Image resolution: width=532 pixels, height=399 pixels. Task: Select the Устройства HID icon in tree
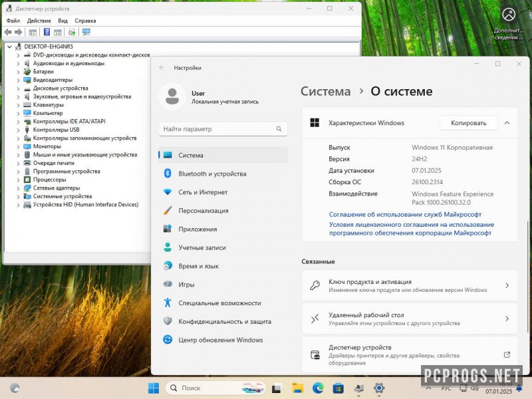[27, 205]
